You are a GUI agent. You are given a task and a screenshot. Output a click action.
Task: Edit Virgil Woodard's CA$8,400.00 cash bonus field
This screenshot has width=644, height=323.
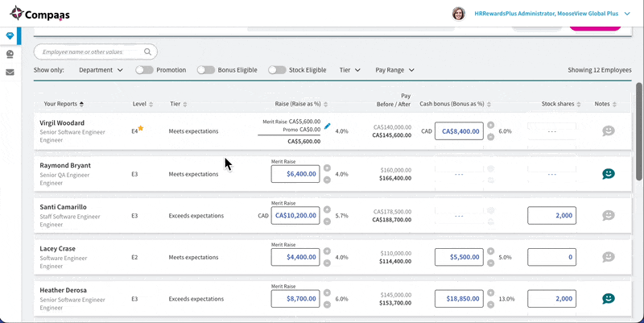pyautogui.click(x=459, y=131)
